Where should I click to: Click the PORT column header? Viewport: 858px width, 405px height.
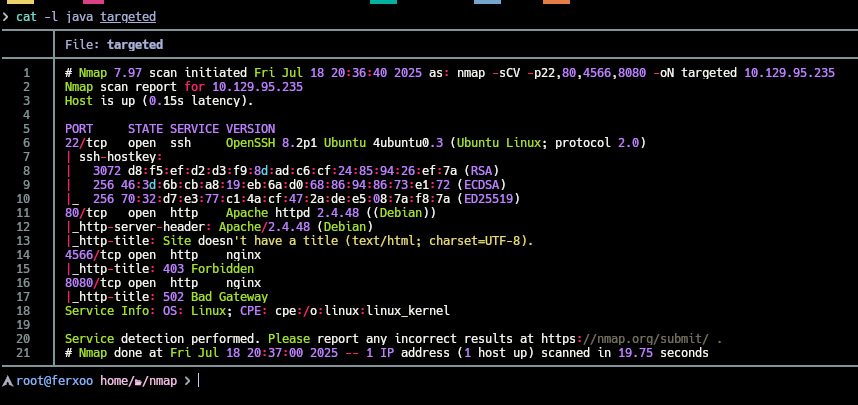(x=82, y=129)
